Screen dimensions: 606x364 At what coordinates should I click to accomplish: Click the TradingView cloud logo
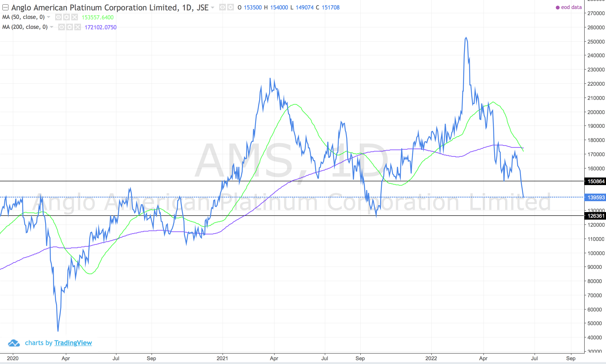[14, 343]
